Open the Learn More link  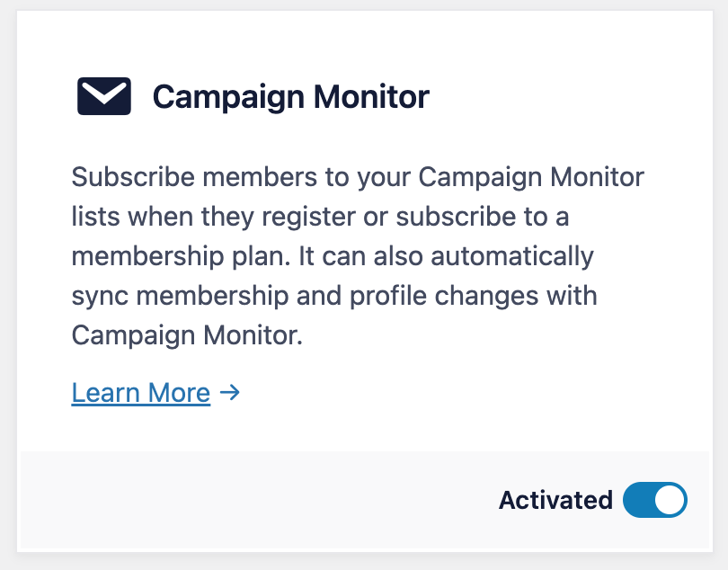(141, 393)
